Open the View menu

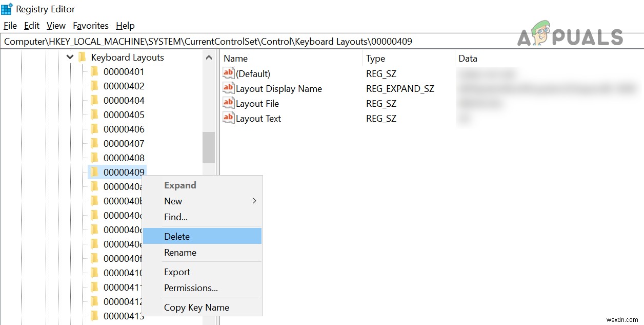56,26
